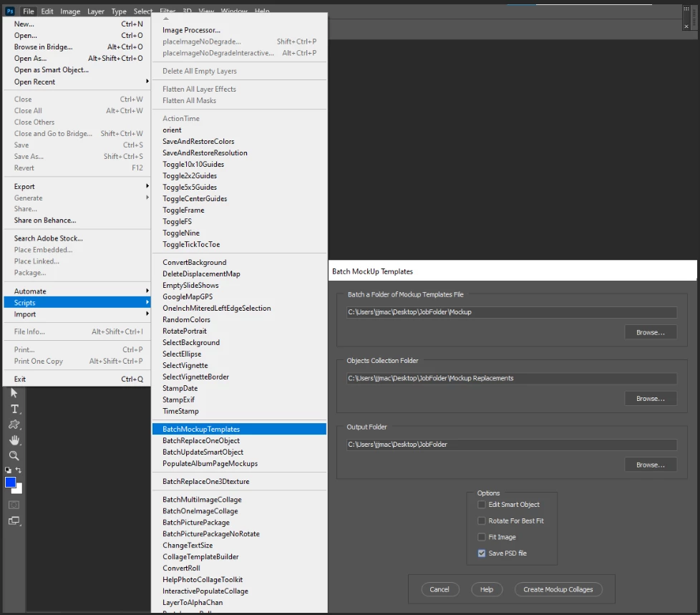Select Search Adobe Stock...
700x615 pixels.
tap(77, 238)
